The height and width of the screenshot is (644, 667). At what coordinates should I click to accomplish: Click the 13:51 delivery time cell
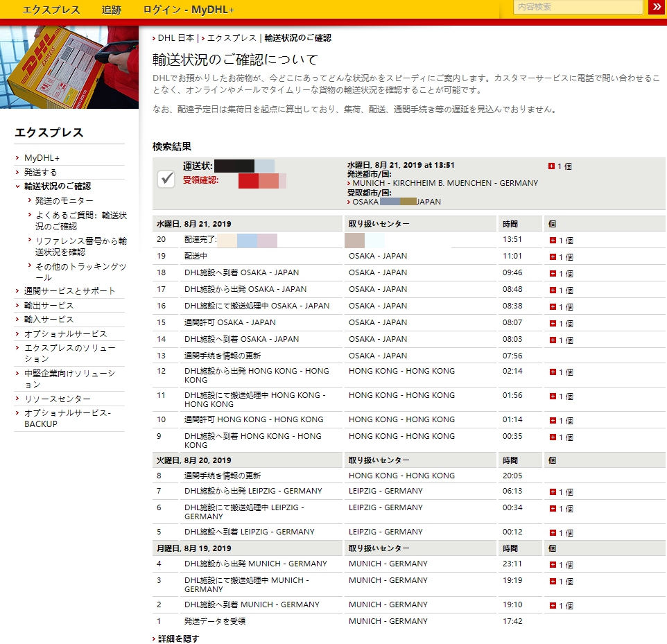tap(512, 239)
